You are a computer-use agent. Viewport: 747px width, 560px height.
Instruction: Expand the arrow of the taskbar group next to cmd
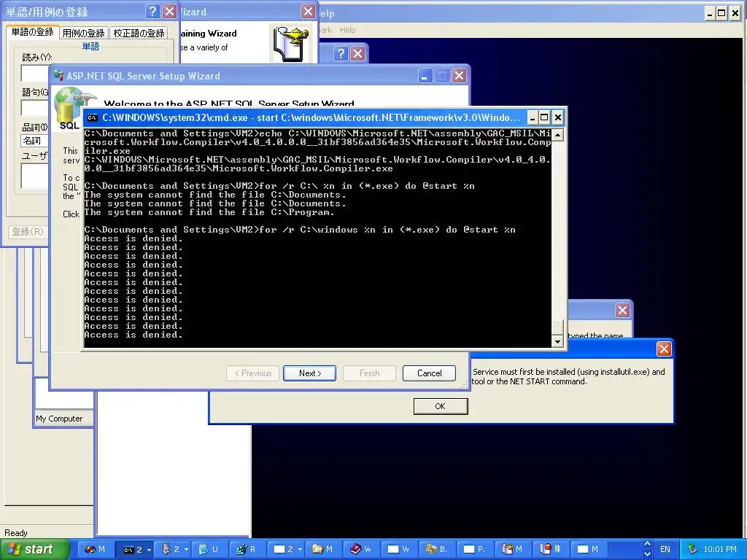click(186, 550)
